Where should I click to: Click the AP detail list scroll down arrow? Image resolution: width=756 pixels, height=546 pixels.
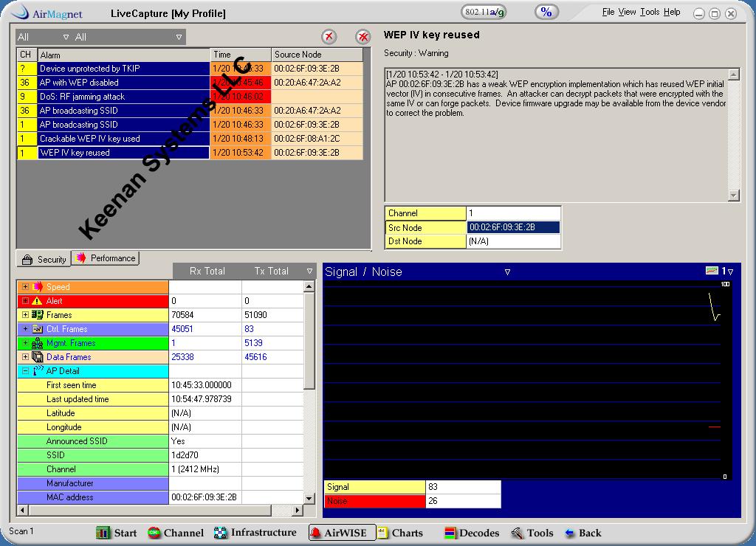tap(309, 498)
